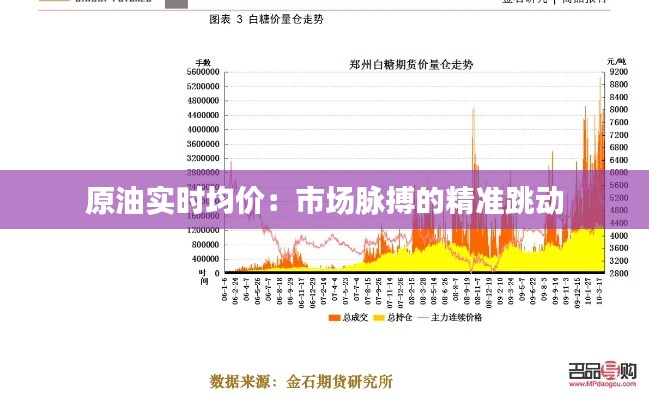This screenshot has width=649, height=400.
Task: Click the left axis value 3600000
Action: 203,144
